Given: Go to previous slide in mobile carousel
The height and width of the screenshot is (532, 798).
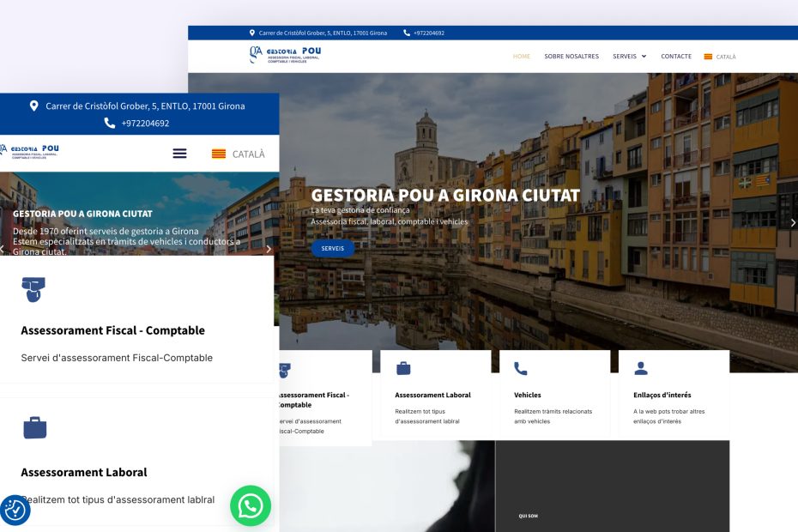Looking at the screenshot, I should [3, 249].
